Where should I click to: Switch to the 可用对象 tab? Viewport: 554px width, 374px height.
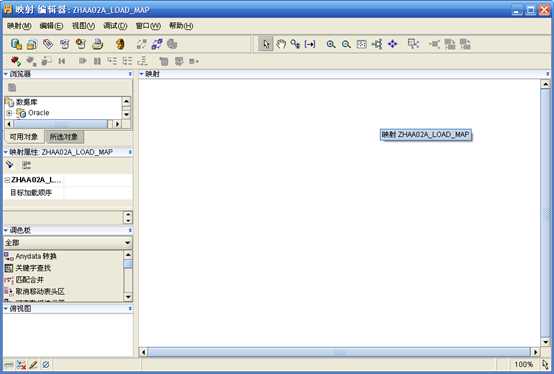pos(24,137)
